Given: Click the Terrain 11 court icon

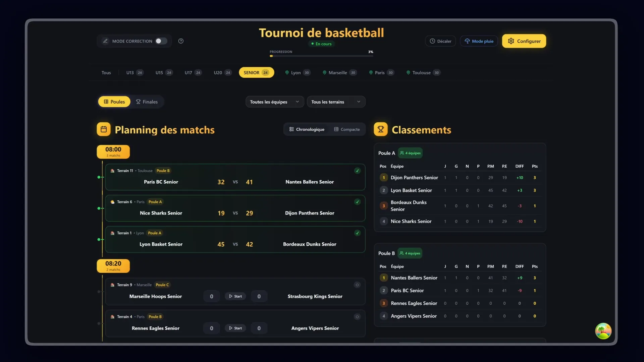Looking at the screenshot, I should [113, 171].
